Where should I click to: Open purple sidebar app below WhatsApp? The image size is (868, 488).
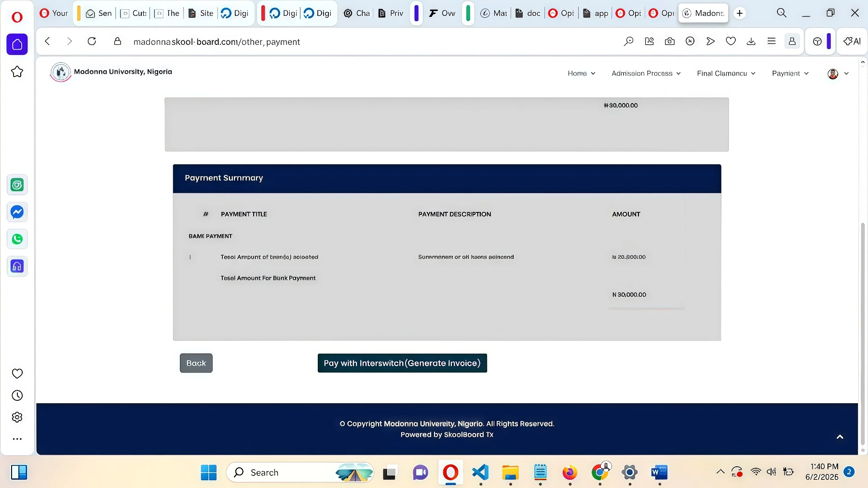tap(17, 266)
